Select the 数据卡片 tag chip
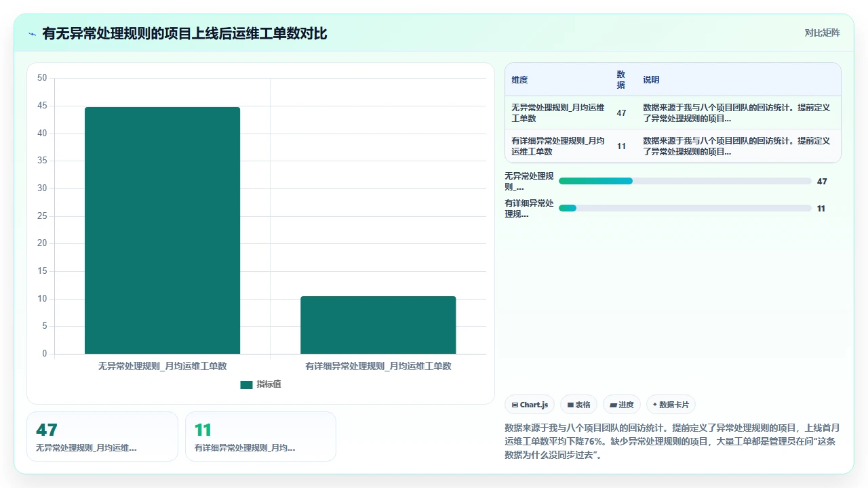 click(671, 405)
